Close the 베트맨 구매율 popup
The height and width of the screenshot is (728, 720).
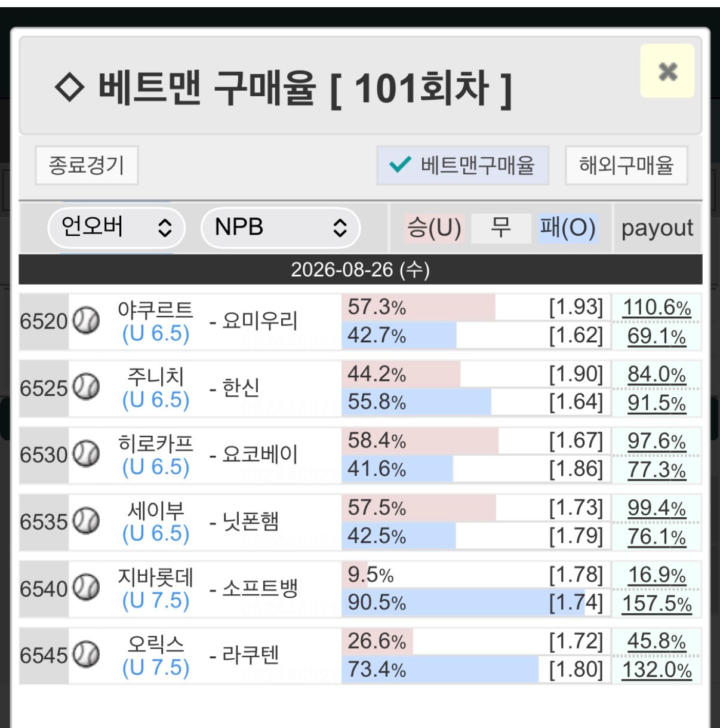pos(667,71)
